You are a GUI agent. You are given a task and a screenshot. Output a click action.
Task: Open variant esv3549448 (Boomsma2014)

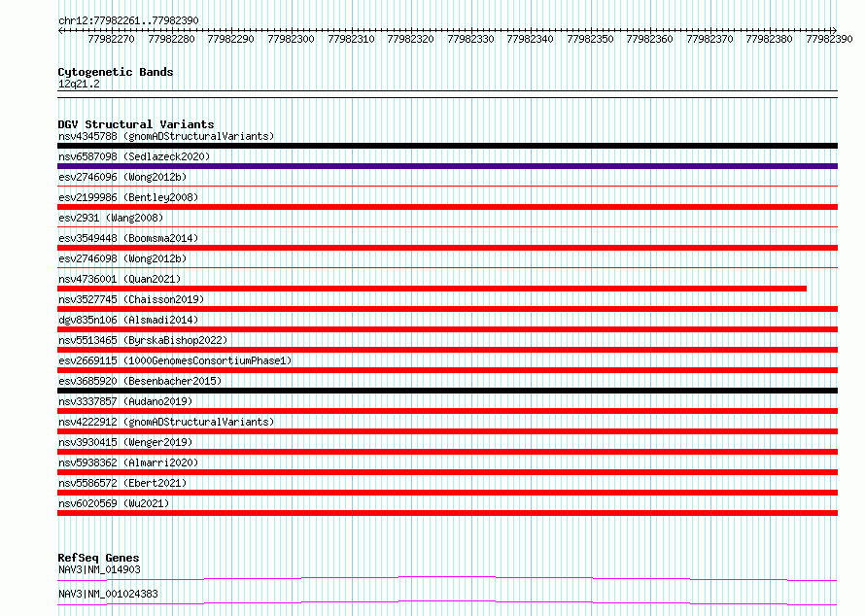click(x=128, y=238)
